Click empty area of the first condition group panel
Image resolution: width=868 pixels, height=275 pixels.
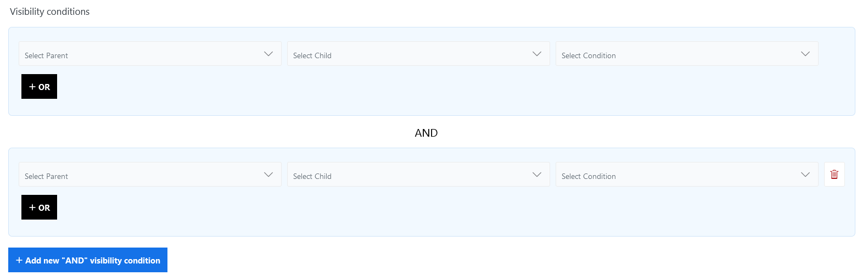tap(439, 93)
